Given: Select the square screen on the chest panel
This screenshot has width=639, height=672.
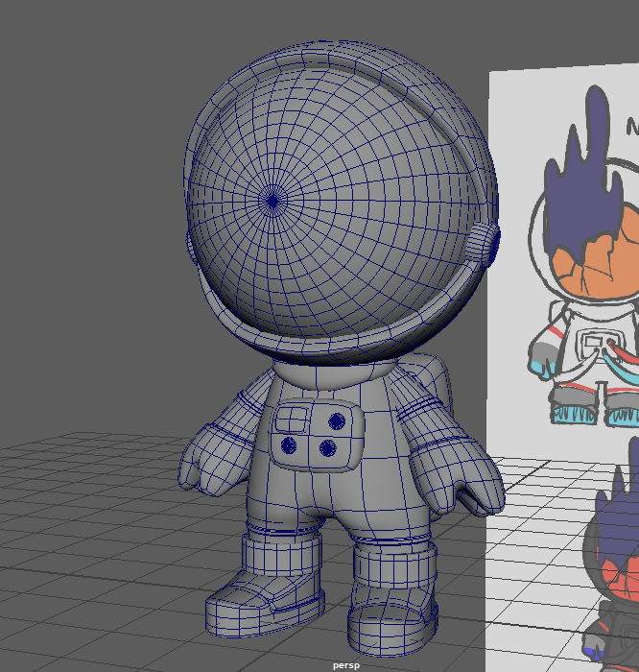Looking at the screenshot, I should 292,419.
